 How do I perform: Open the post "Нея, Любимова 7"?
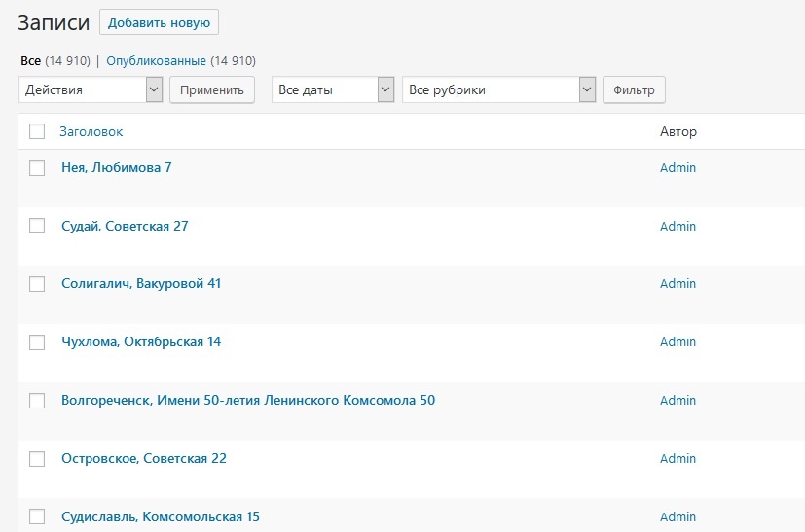pos(116,167)
